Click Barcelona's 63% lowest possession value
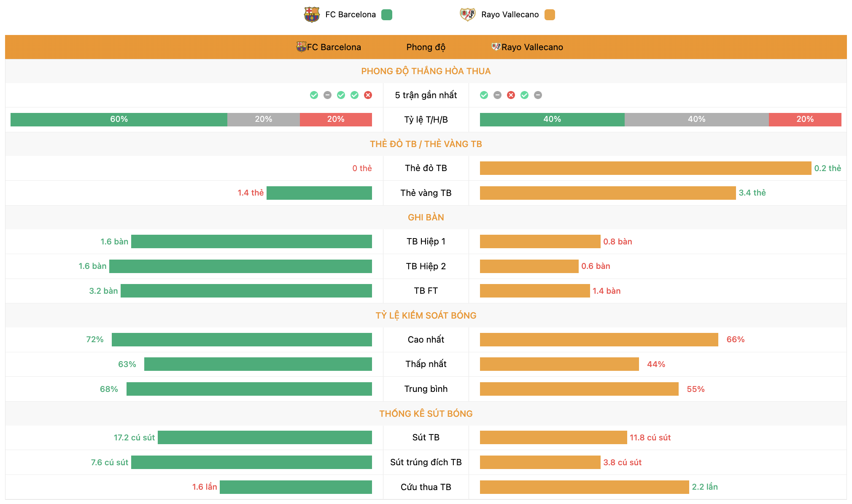Image resolution: width=852 pixels, height=504 pixels. click(127, 364)
